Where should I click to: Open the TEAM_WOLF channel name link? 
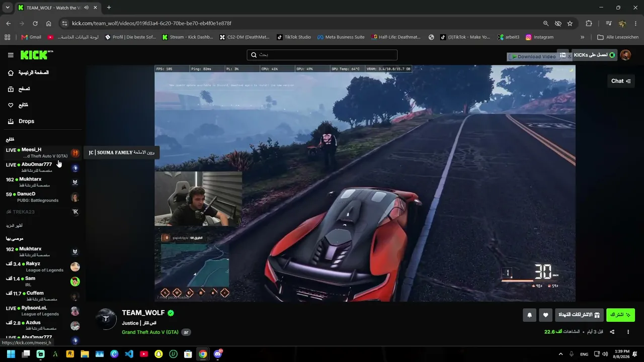coord(143,313)
